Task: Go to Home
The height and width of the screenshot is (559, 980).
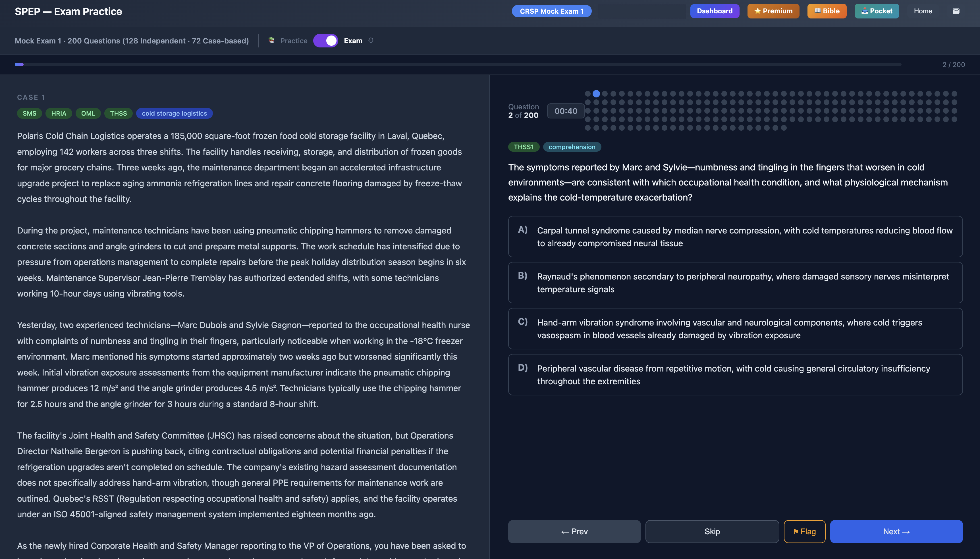Action: coord(923,11)
